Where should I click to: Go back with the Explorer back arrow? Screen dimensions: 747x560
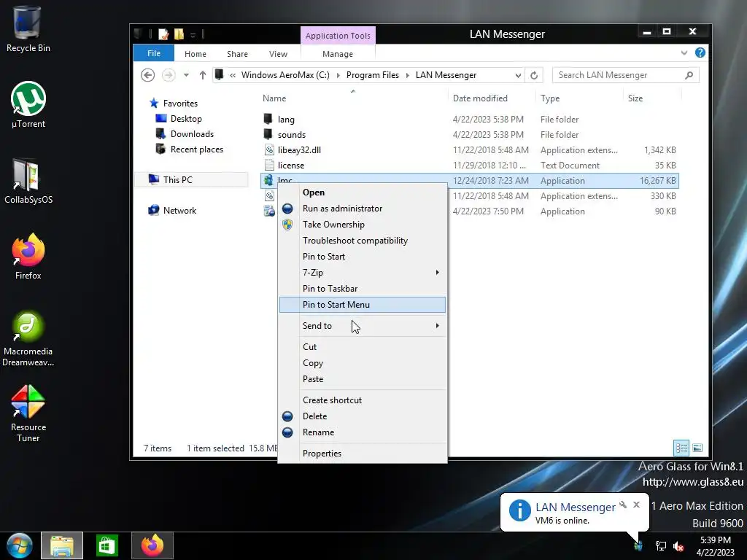click(147, 75)
